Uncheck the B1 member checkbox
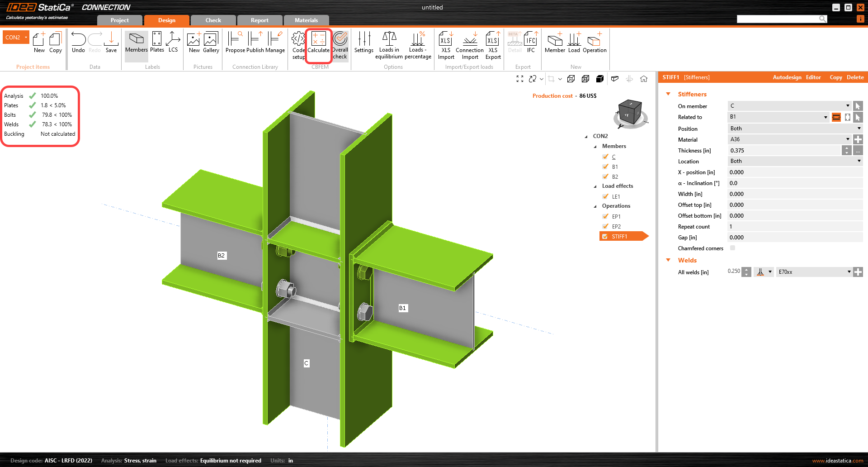Image resolution: width=868 pixels, height=467 pixels. click(605, 167)
